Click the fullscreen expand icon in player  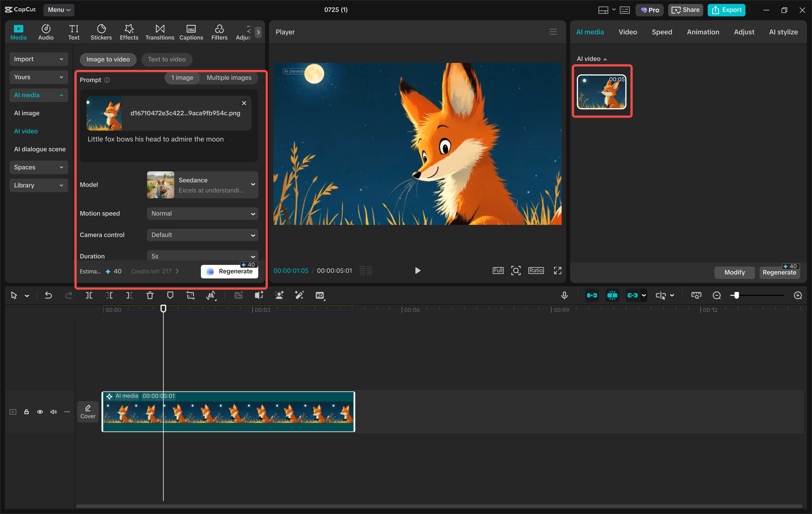557,271
